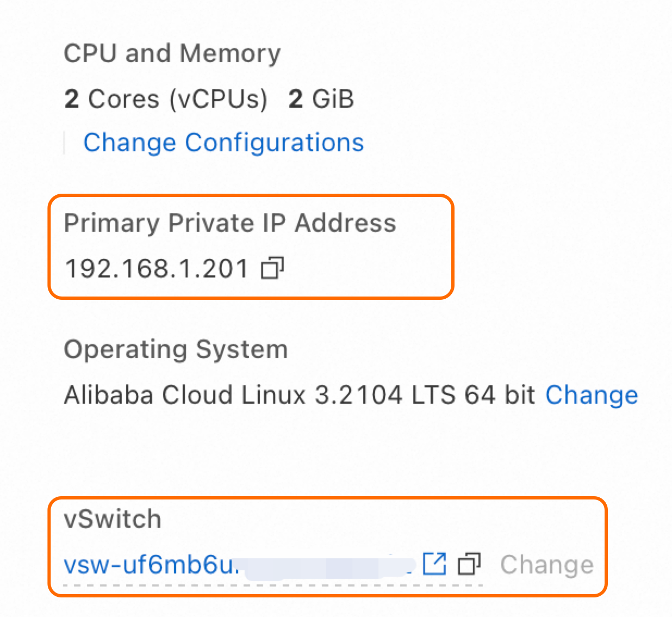
Task: Click the bold 2 before GiB
Action: 296,99
